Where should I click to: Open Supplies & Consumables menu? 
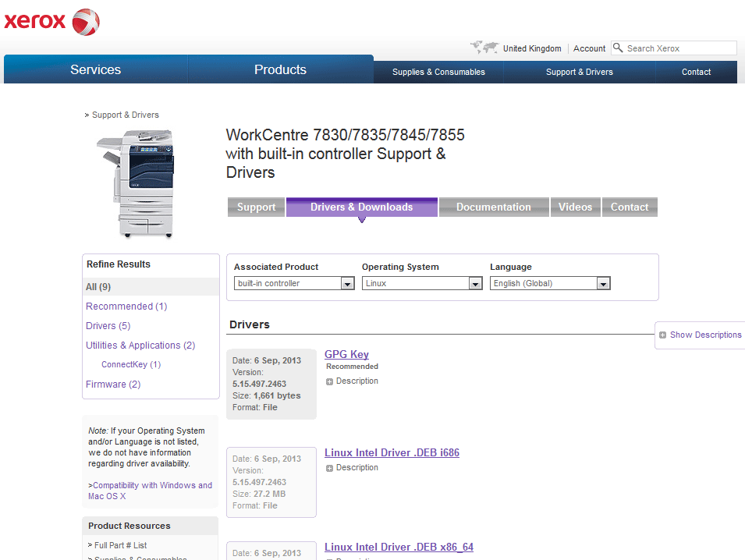(x=438, y=73)
